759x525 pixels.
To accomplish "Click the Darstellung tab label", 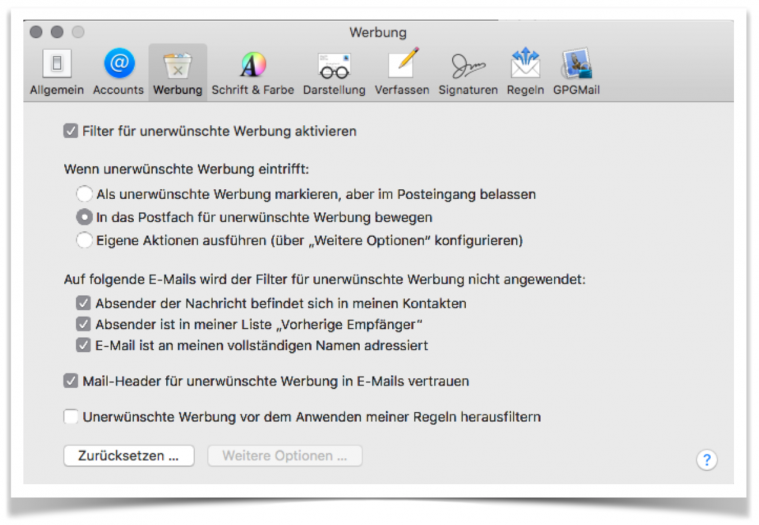I will tap(334, 90).
